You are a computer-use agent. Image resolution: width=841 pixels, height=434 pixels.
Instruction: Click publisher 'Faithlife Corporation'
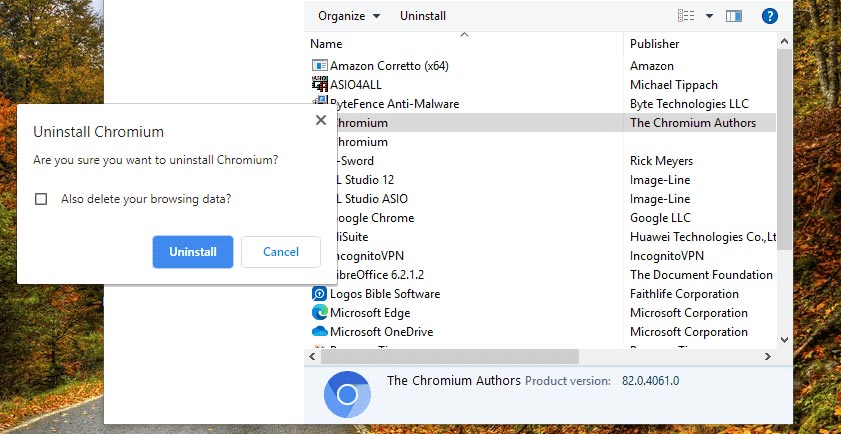click(684, 294)
